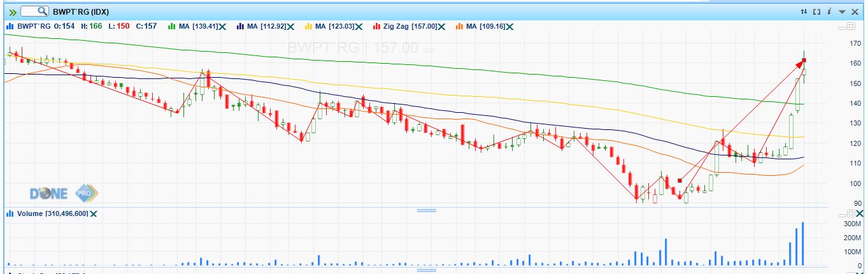Click the magnifier search icon

[x=43, y=11]
